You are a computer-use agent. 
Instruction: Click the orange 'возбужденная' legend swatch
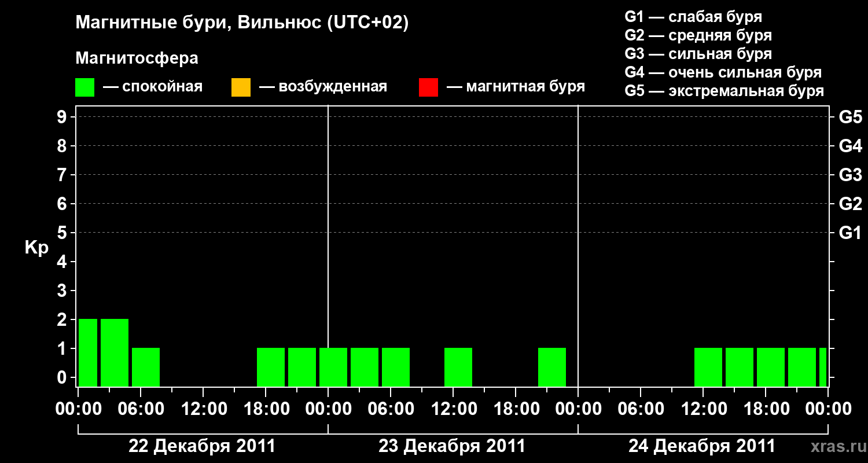click(x=241, y=87)
